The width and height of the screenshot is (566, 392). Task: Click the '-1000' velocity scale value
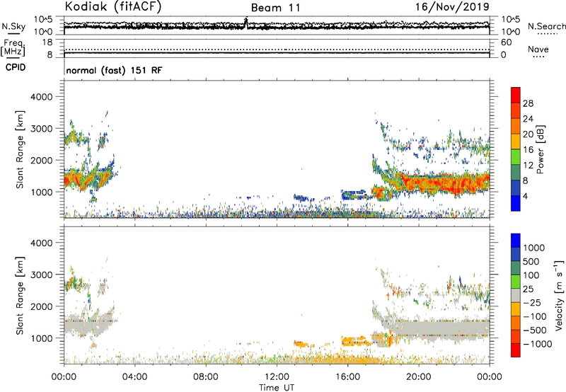click(x=537, y=344)
